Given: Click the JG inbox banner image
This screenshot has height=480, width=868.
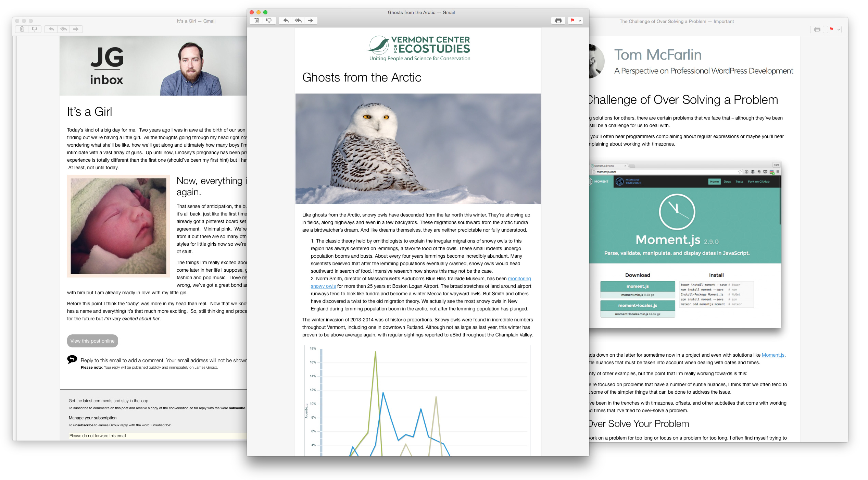Looking at the screenshot, I should (x=153, y=65).
